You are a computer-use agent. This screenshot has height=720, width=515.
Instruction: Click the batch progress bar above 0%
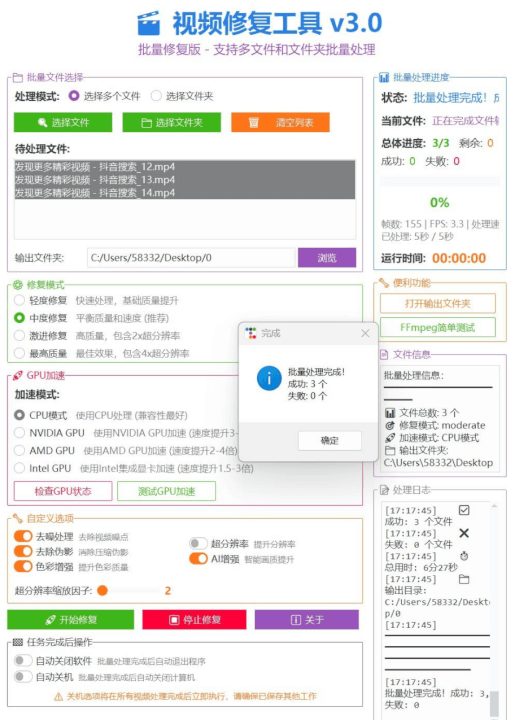(440, 182)
